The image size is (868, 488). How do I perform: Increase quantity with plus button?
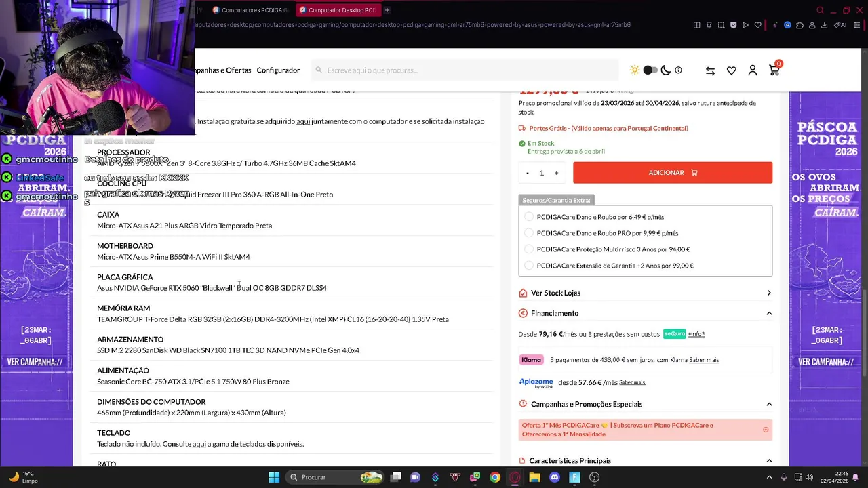point(556,173)
